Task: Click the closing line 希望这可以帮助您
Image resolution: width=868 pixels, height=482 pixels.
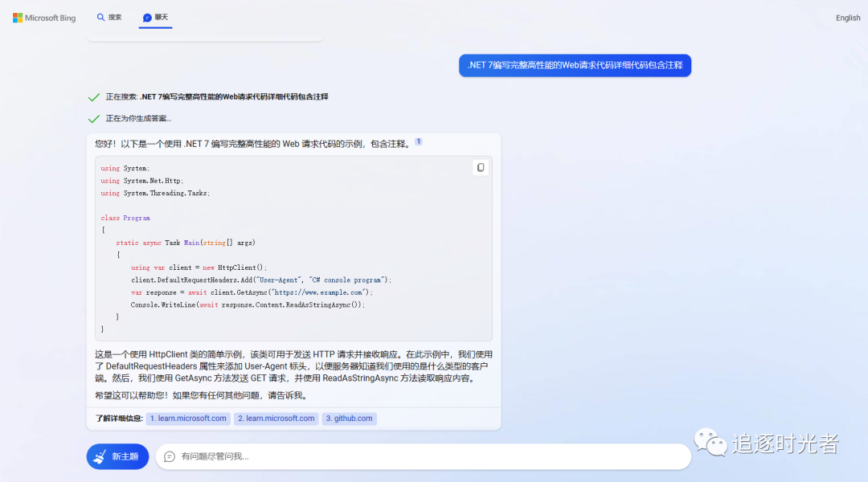Action: [202, 395]
